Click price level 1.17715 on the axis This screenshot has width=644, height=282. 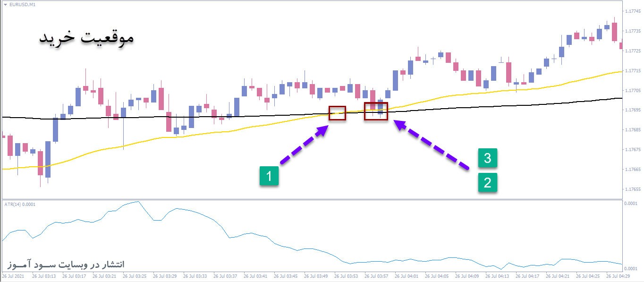pyautogui.click(x=633, y=70)
